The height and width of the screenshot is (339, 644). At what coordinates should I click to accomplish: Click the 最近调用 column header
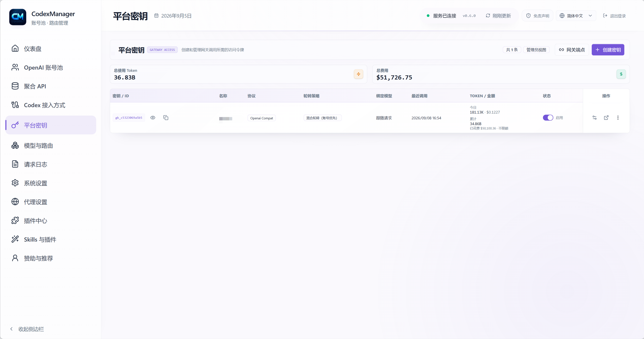(419, 96)
